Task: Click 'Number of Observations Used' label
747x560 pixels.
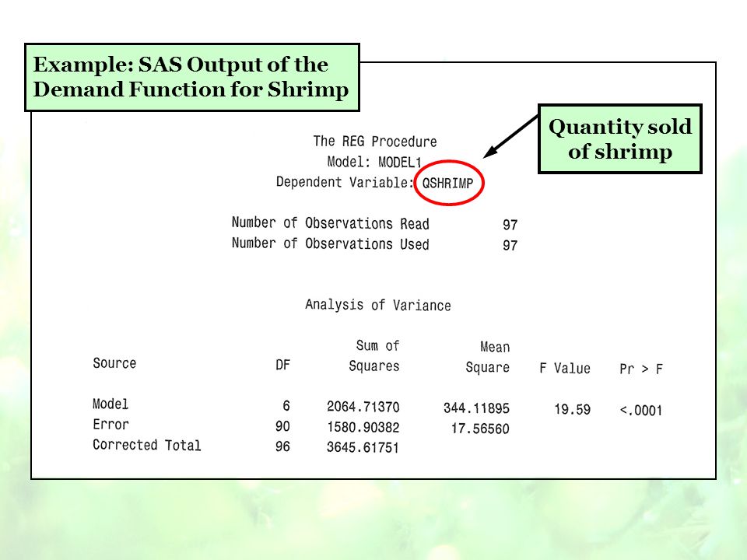Action: (x=330, y=243)
